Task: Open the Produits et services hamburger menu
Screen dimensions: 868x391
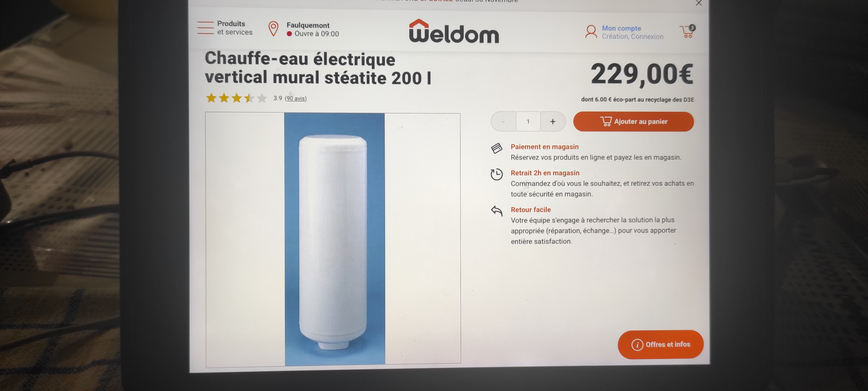Action: (206, 28)
